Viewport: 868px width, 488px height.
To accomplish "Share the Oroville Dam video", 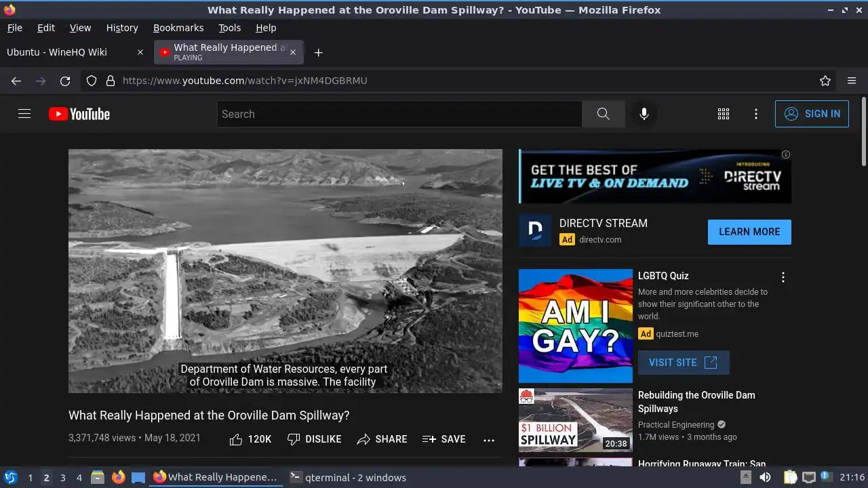I will tap(382, 439).
